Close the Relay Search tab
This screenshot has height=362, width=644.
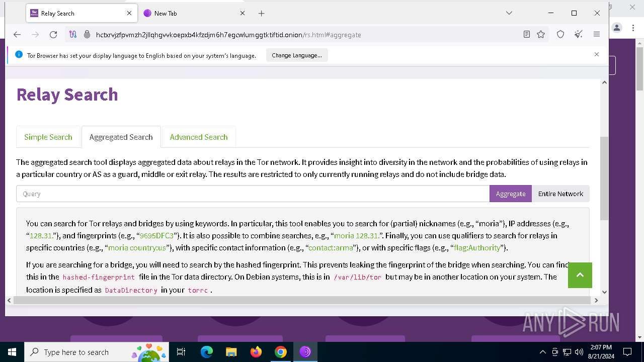click(x=129, y=14)
